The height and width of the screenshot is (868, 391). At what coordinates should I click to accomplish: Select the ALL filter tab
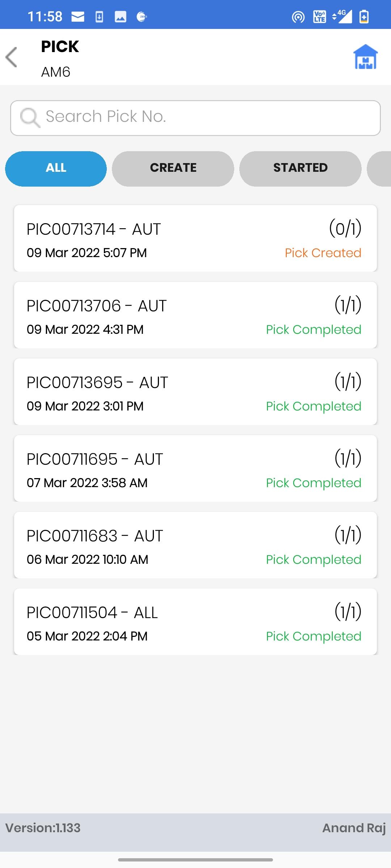[56, 169]
